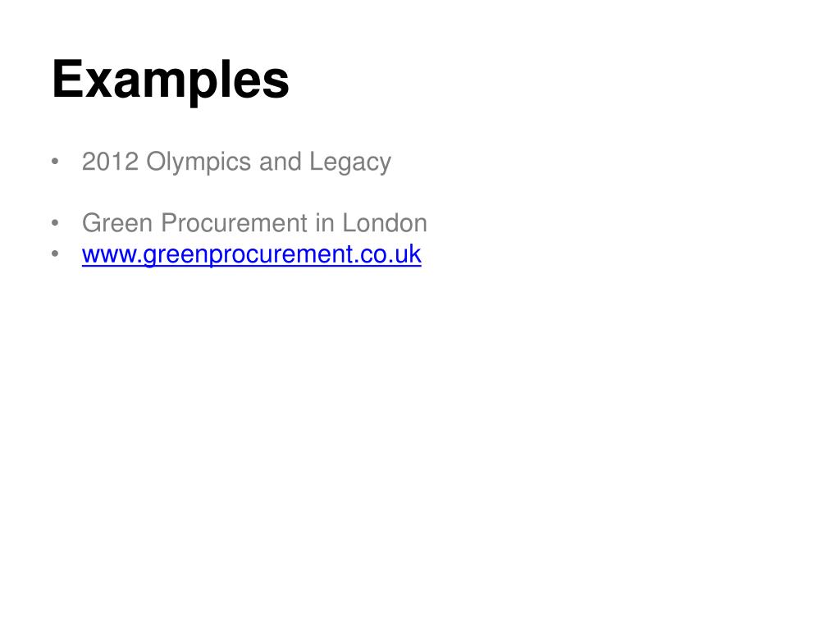
Task: Click the bullet dot before "Green Procurement"
Action: pos(55,223)
